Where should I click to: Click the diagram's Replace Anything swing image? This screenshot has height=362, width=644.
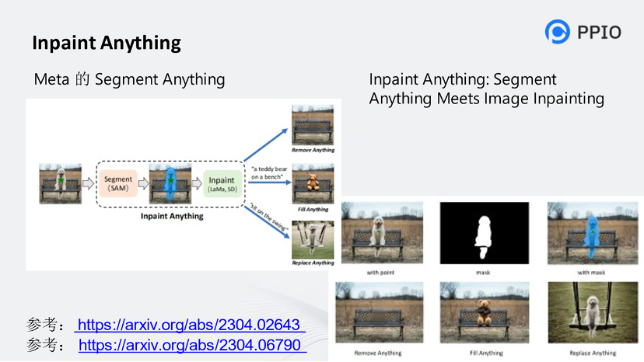point(312,240)
